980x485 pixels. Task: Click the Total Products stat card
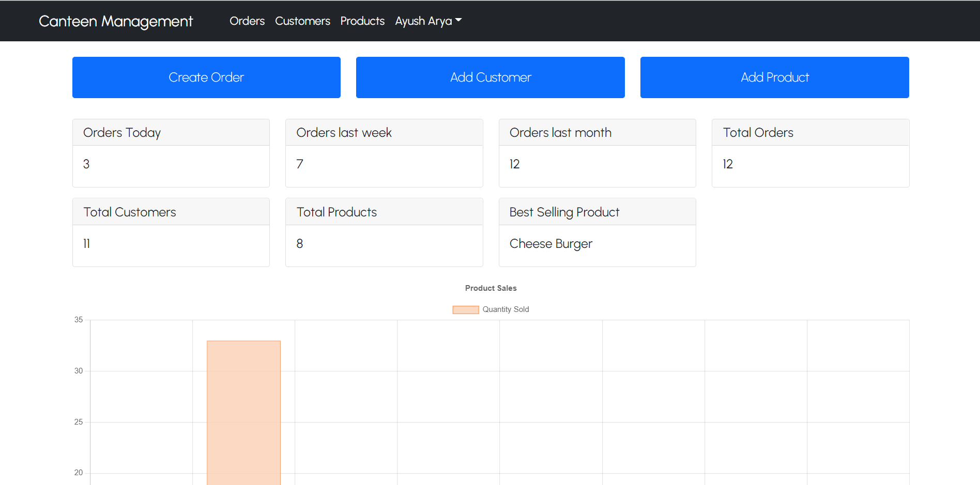[384, 232]
